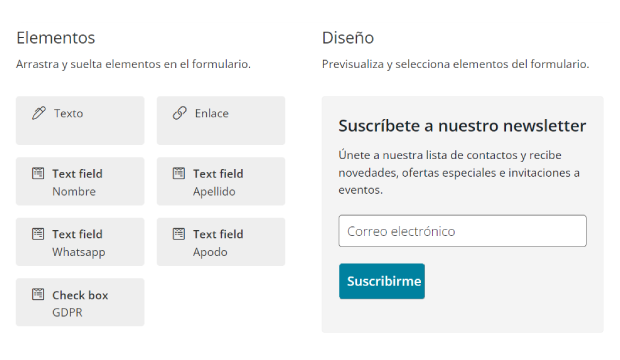620x360 pixels.
Task: Click the Elementos section heading
Action: tap(55, 38)
